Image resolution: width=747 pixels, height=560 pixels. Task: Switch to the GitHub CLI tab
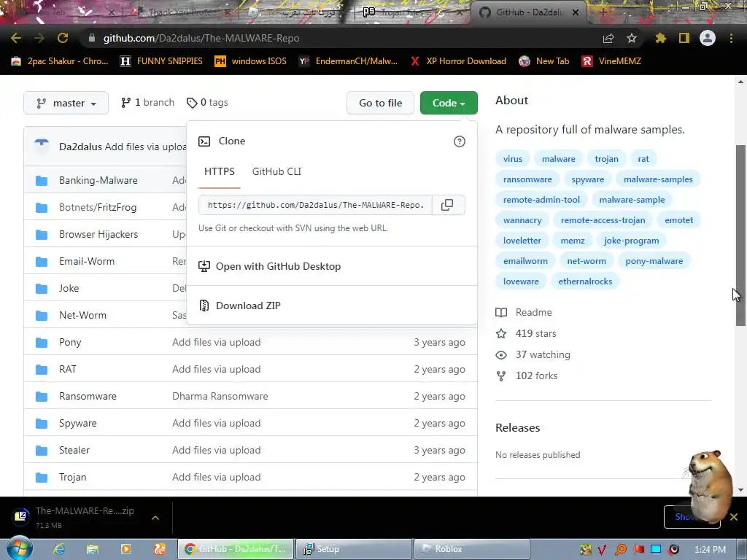tap(276, 171)
